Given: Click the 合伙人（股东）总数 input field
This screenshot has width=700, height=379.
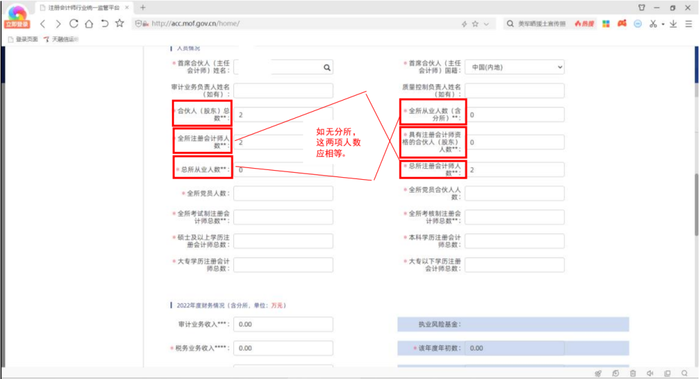Looking at the screenshot, I should coord(283,115).
